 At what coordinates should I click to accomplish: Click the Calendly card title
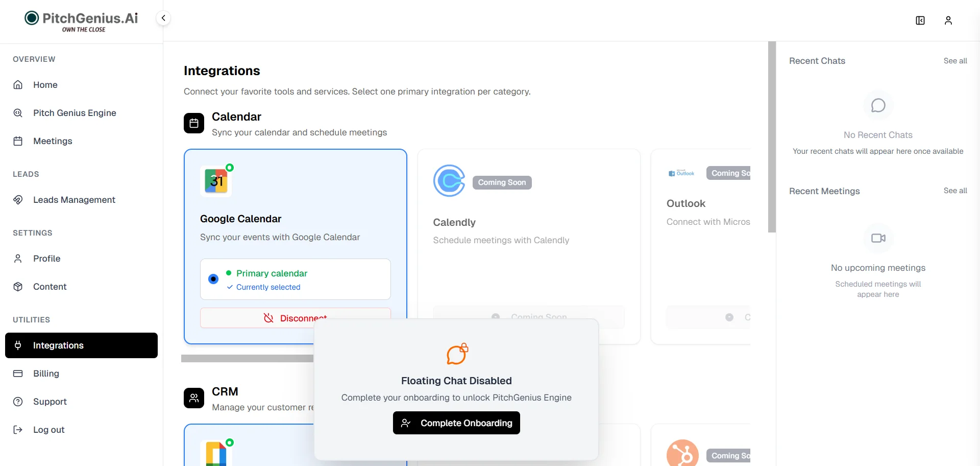454,222
